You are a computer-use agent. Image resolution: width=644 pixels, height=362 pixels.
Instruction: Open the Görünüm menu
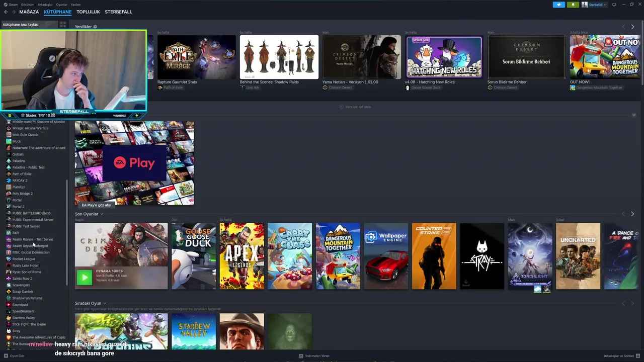[x=29, y=5]
